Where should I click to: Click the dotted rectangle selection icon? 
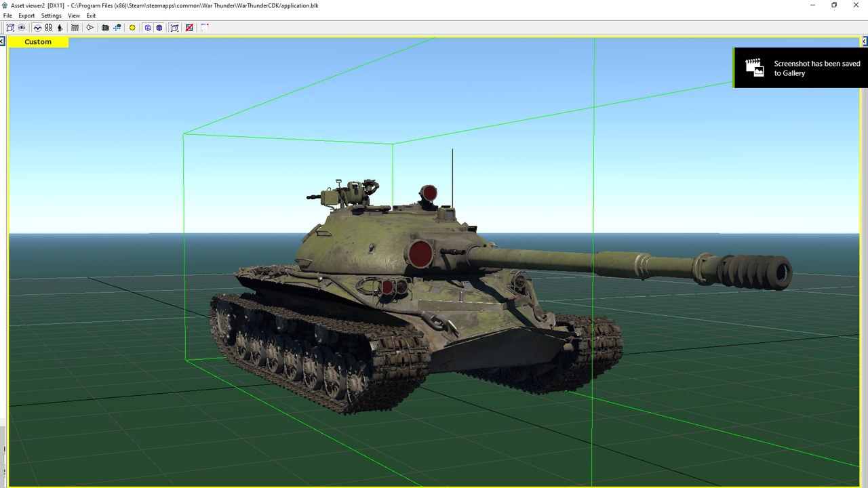coord(204,28)
